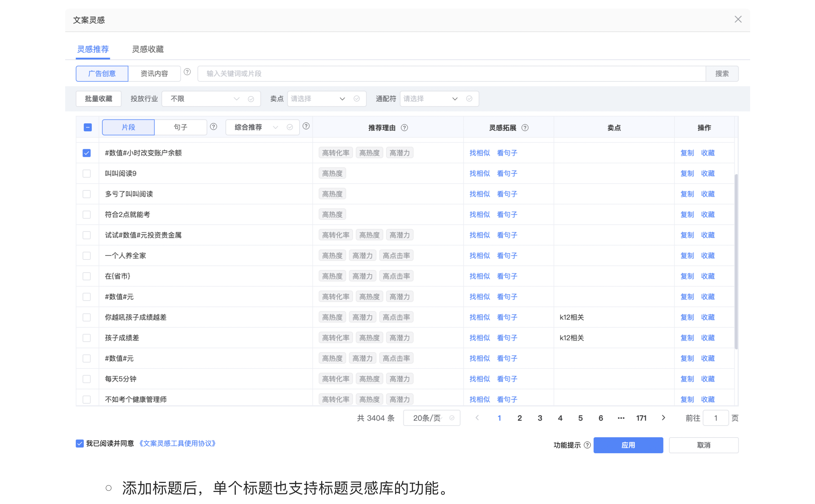Click help icon beside 功能提示
Image resolution: width=815 pixels, height=504 pixels.
(587, 445)
